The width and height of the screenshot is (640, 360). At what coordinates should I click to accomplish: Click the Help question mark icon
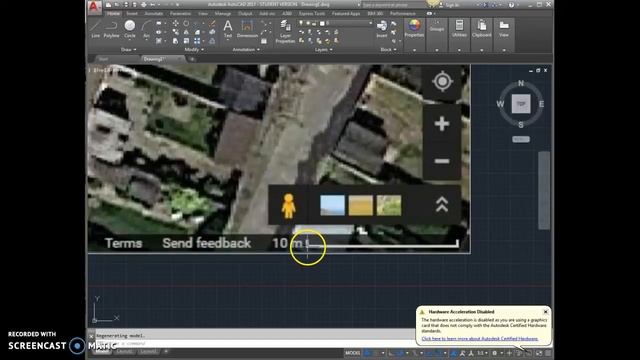(511, 5)
